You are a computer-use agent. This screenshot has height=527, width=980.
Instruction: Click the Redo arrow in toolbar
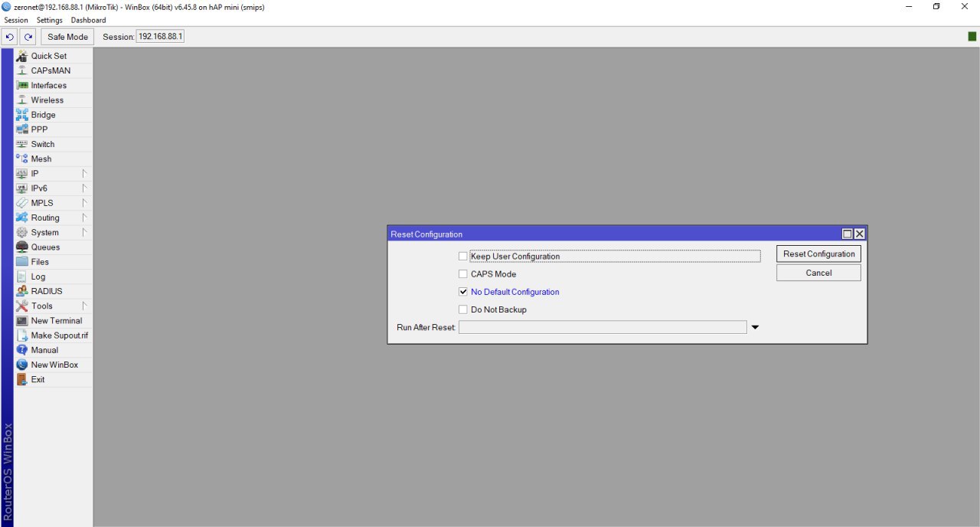(x=28, y=37)
